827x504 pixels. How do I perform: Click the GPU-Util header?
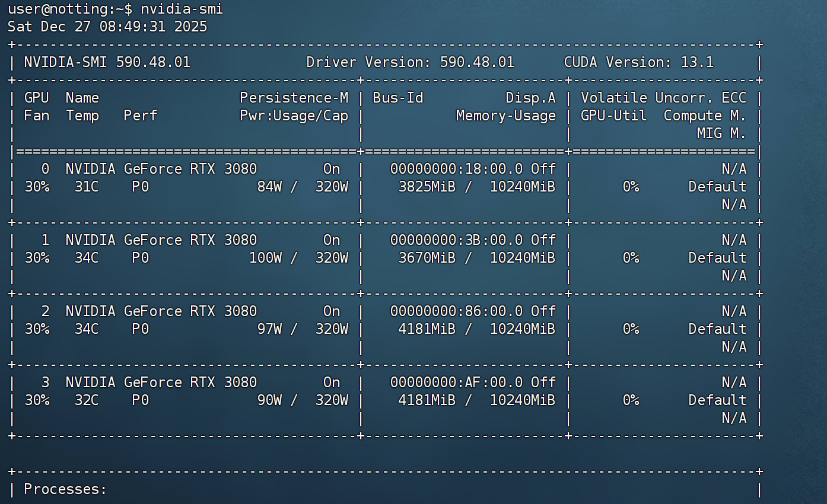click(x=613, y=116)
